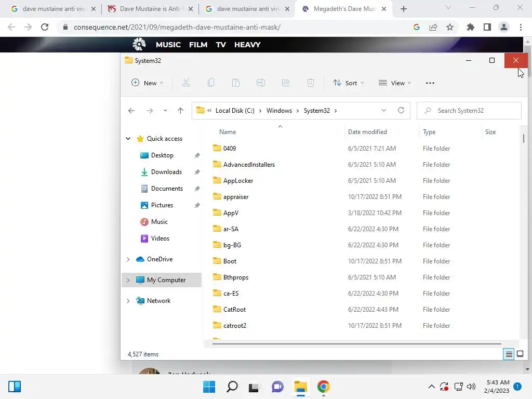This screenshot has width=532, height=399.
Task: Select Pictures in Quick access
Action: click(x=162, y=205)
